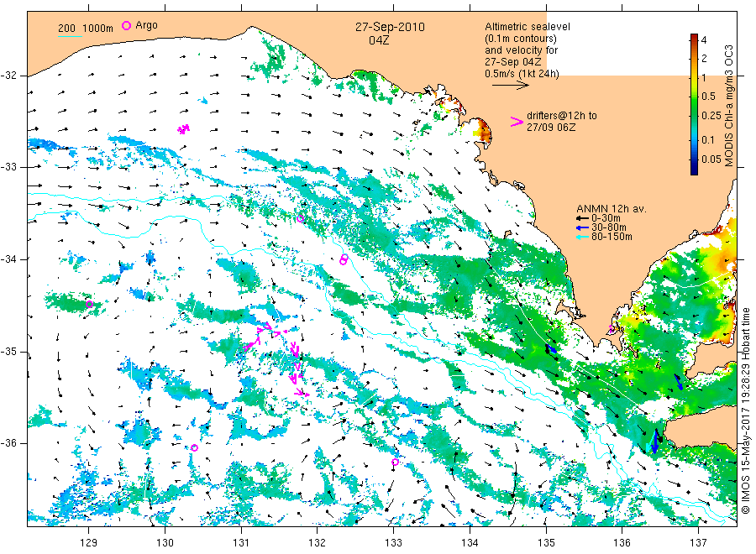Click the '0-30m' depth legend text
Image resolution: width=756 pixels, height=554 pixels.
click(x=606, y=218)
